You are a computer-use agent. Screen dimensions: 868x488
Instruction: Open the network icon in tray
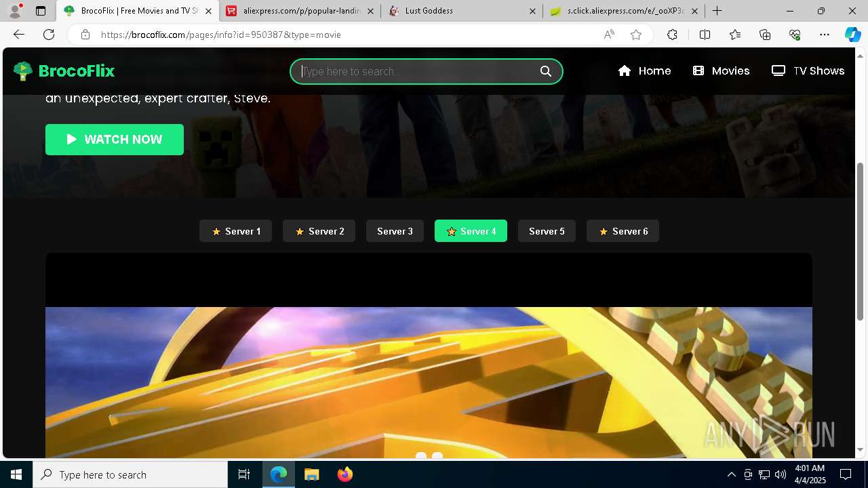[764, 474]
